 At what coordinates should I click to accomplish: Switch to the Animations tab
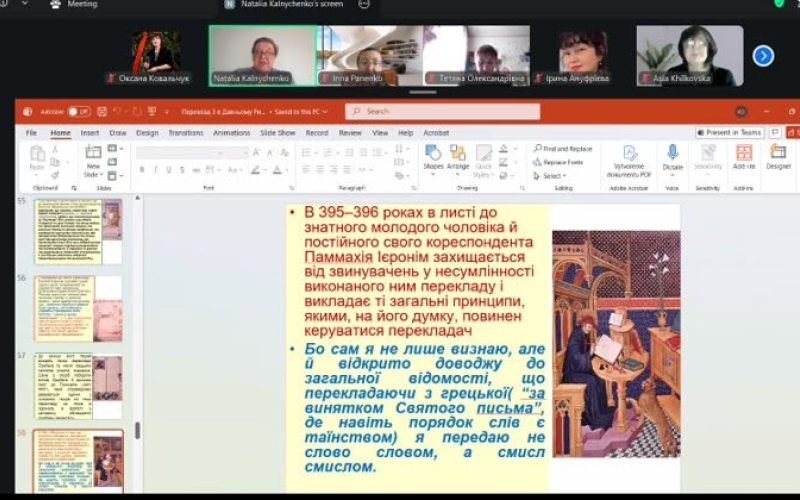coord(232,133)
